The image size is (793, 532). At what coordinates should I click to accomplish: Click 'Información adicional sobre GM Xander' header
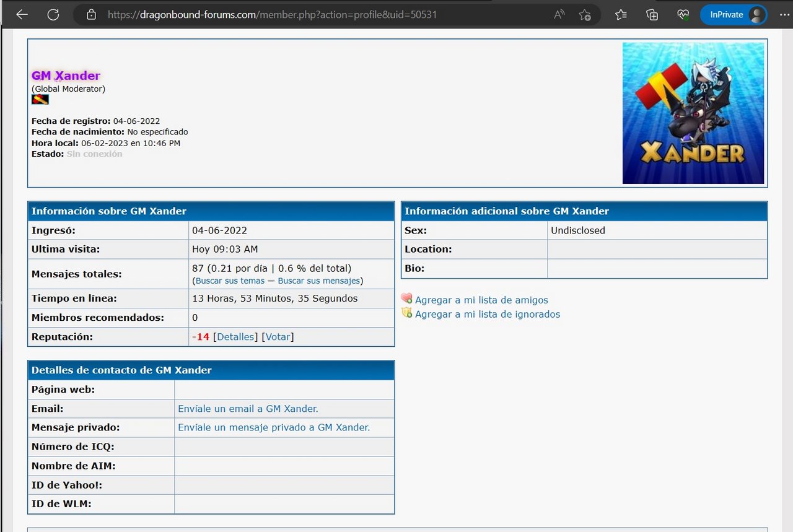pyautogui.click(x=507, y=211)
